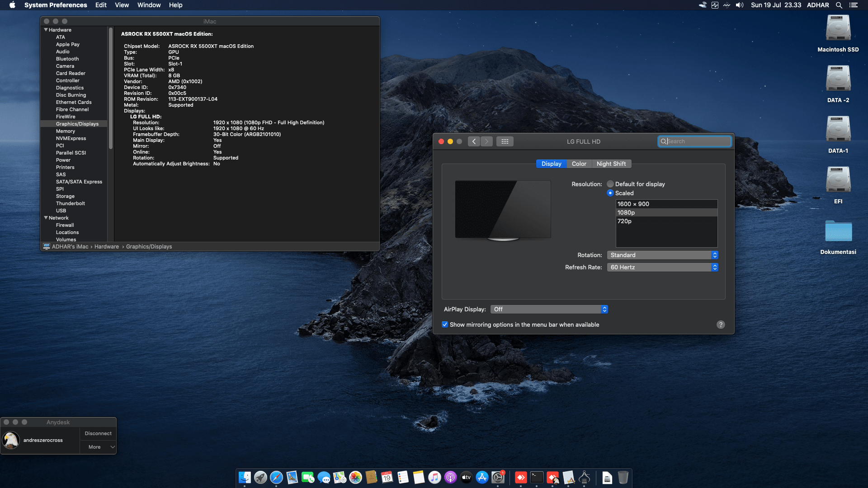The height and width of the screenshot is (488, 868).
Task: Open the AirPlay Display dropdown
Action: click(x=549, y=309)
